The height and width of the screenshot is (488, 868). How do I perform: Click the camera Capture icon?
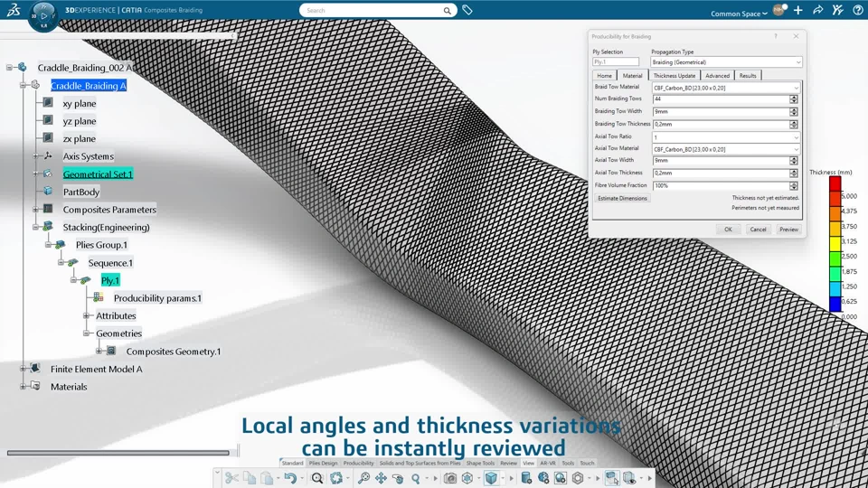[x=450, y=477]
